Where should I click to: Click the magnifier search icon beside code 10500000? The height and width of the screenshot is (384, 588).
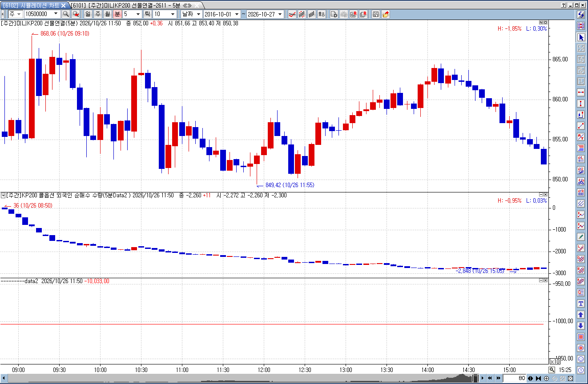66,14
